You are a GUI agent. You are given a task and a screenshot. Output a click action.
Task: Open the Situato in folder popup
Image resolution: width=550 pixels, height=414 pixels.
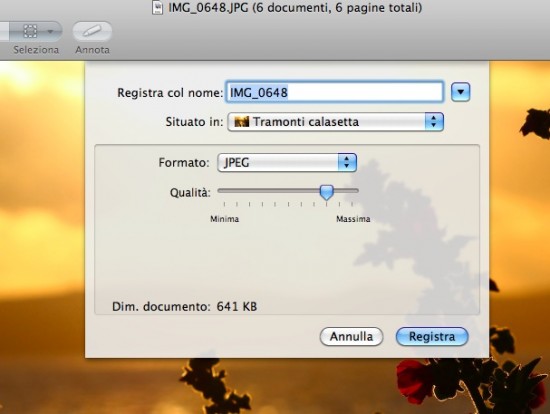[336, 122]
